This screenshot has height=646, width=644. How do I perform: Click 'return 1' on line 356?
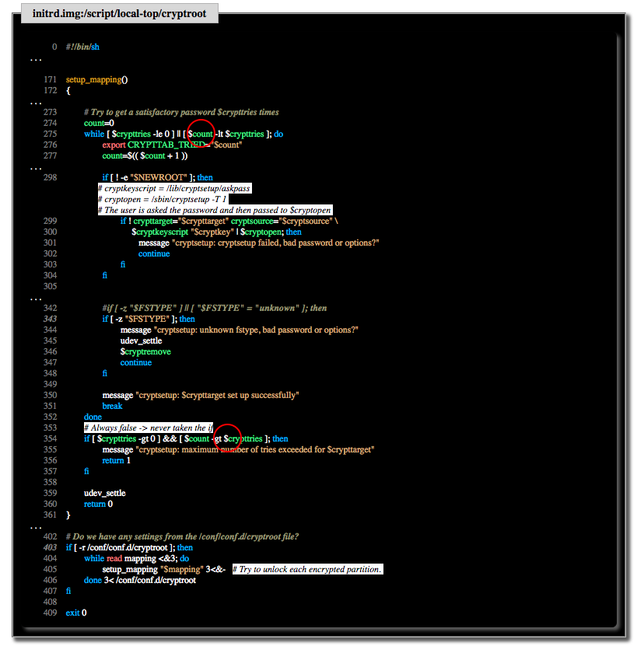click(x=116, y=461)
